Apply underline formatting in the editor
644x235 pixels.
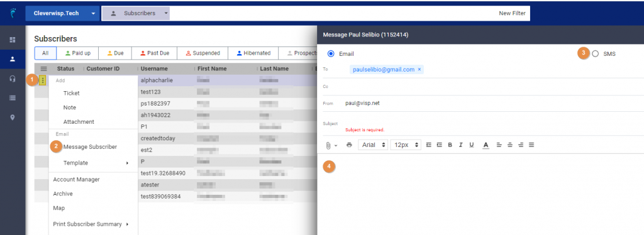coord(472,145)
